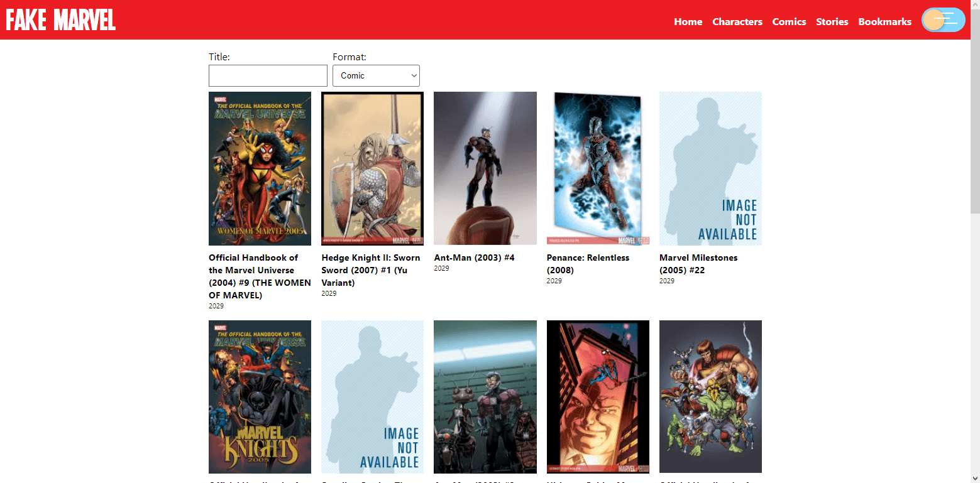The height and width of the screenshot is (483, 980).
Task: Open Ant-Man (2003) #4 cover image
Action: (485, 168)
